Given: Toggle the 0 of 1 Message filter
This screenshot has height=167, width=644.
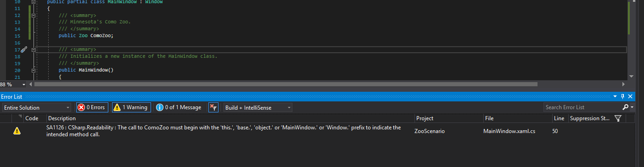Looking at the screenshot, I should (x=179, y=107).
